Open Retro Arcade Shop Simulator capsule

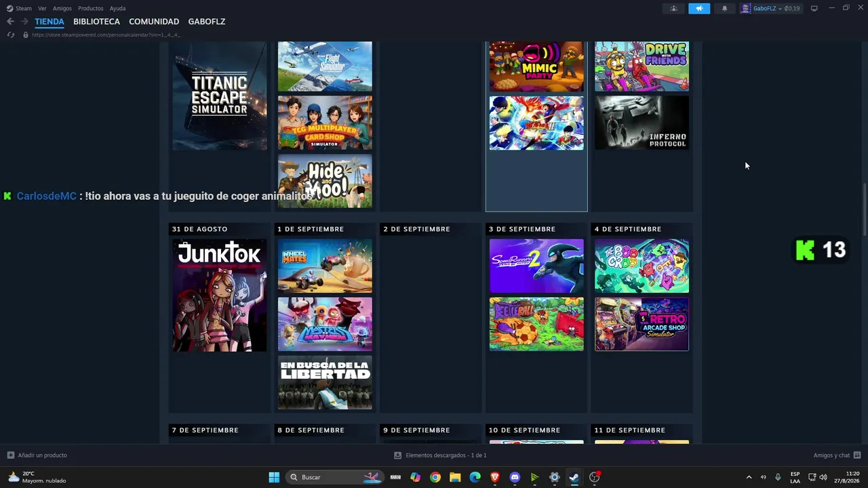(x=642, y=324)
